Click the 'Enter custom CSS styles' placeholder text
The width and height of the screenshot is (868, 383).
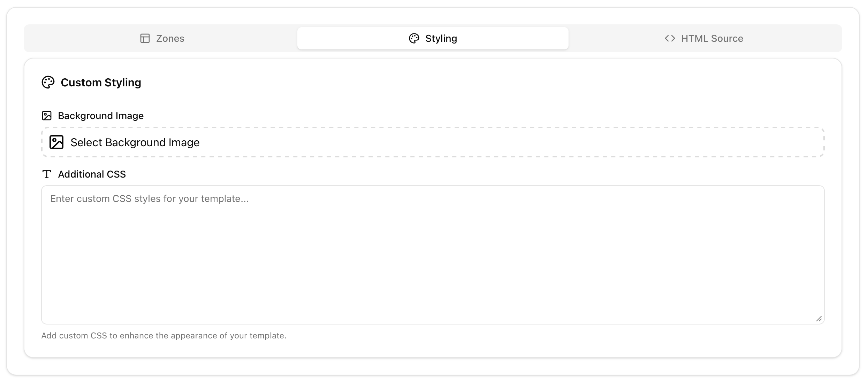point(149,198)
